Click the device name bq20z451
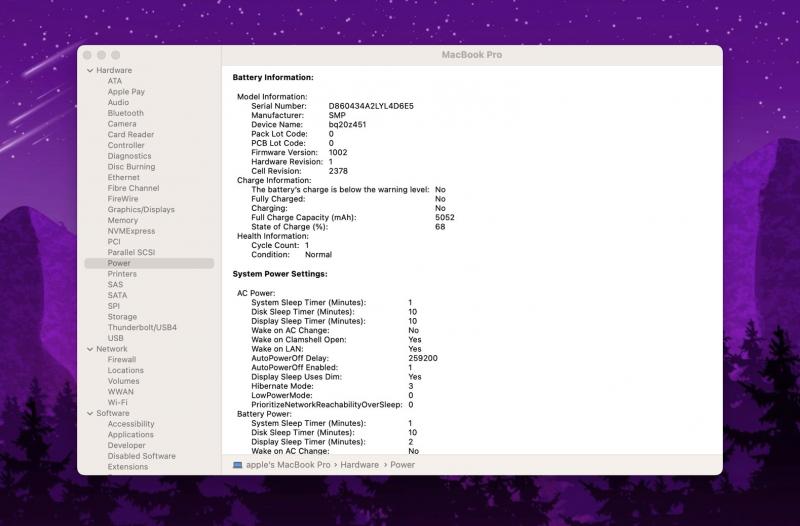 tap(347, 124)
